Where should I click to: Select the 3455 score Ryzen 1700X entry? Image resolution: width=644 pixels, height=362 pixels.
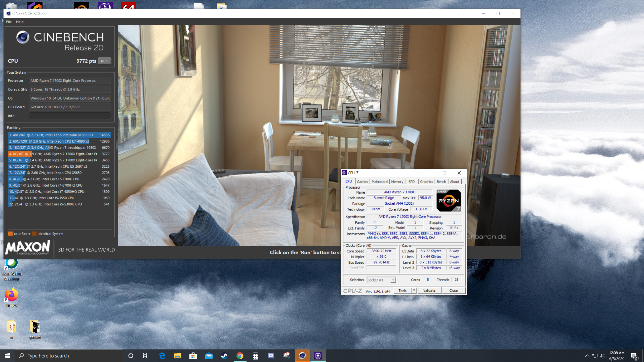tap(59, 160)
